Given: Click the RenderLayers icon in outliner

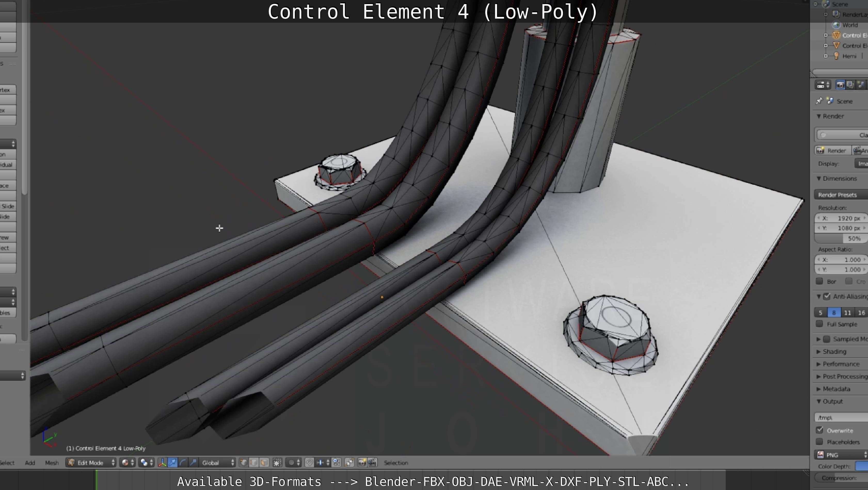Looking at the screenshot, I should click(x=836, y=14).
